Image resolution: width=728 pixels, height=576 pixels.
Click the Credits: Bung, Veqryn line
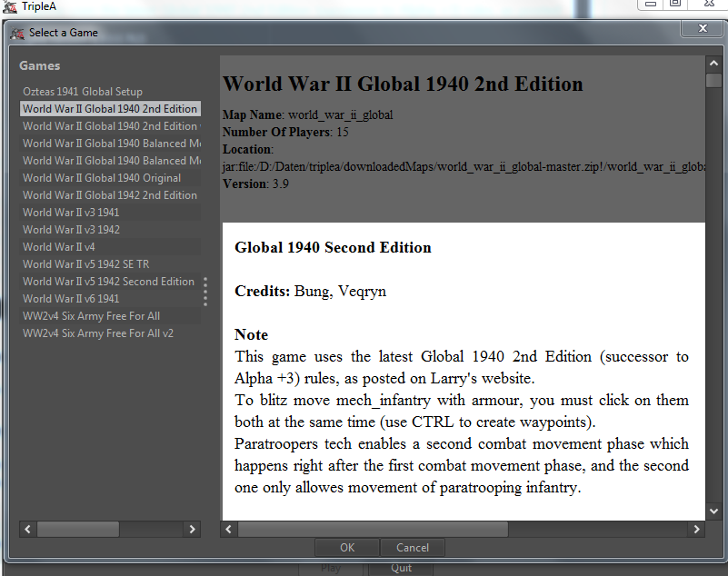(x=310, y=291)
